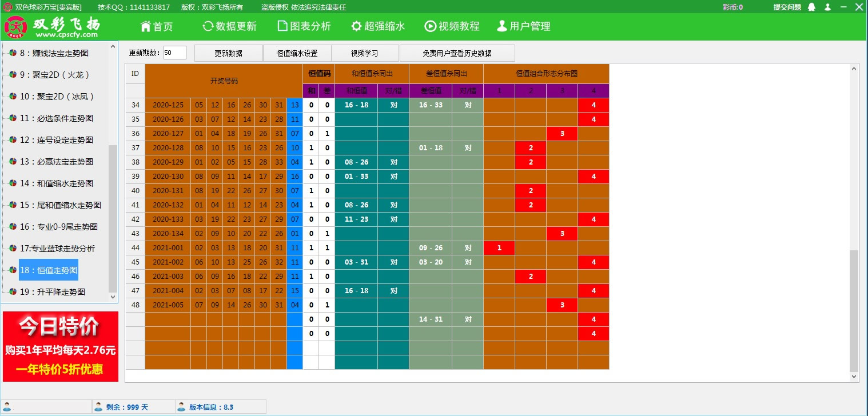Click the QQ penguin icon in title bar
This screenshot has height=416, width=868.
[x=811, y=7]
